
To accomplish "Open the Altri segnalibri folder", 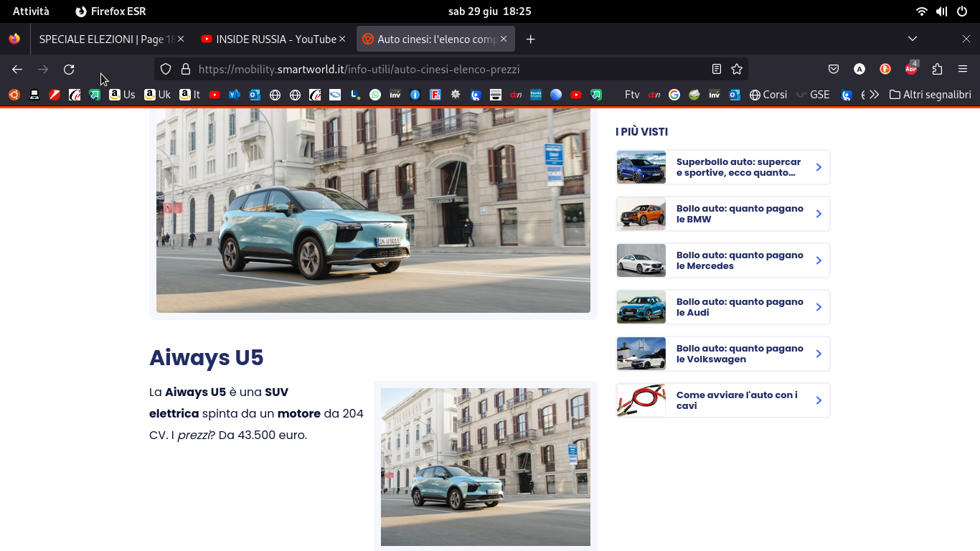I will click(930, 95).
